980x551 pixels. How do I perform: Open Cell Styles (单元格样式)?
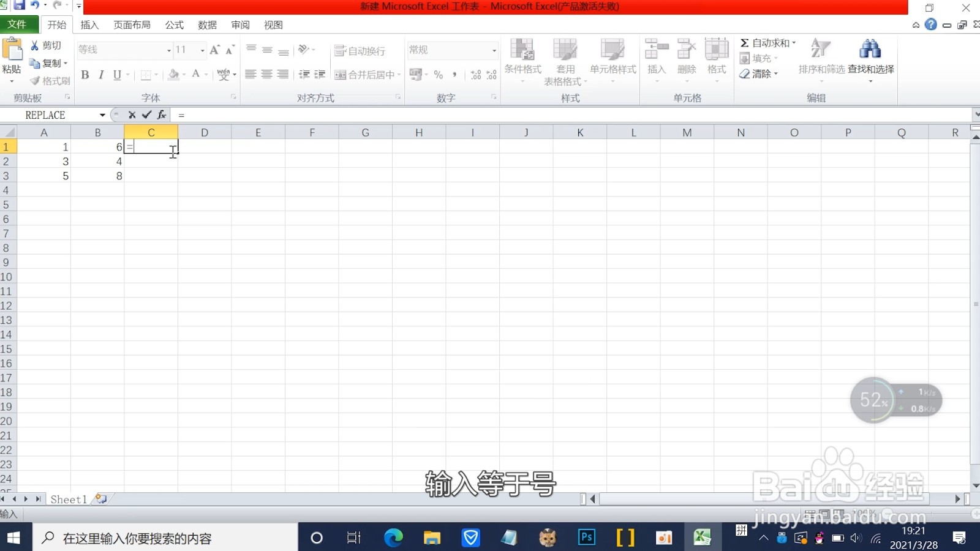point(613,61)
